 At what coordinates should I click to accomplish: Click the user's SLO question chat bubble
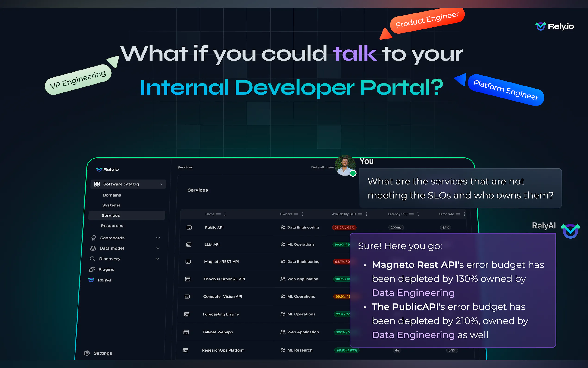point(460,188)
